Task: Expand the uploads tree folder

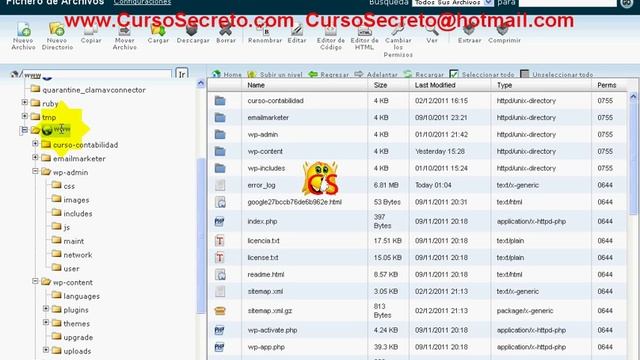Action: click(46, 350)
